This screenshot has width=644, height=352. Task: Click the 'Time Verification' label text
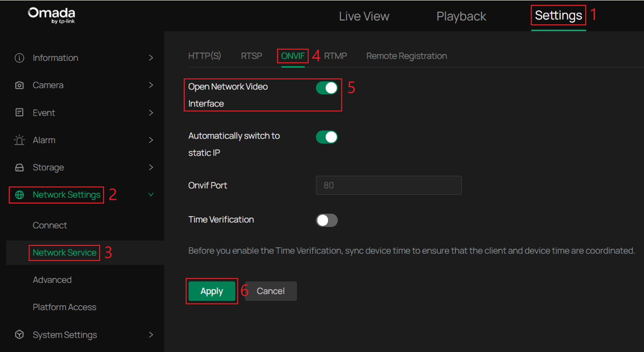point(221,220)
